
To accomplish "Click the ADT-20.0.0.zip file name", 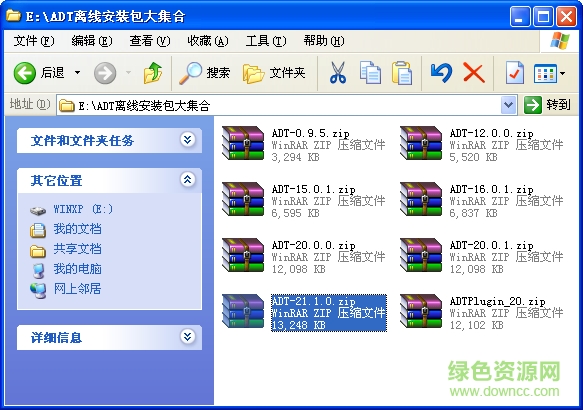I will (313, 245).
